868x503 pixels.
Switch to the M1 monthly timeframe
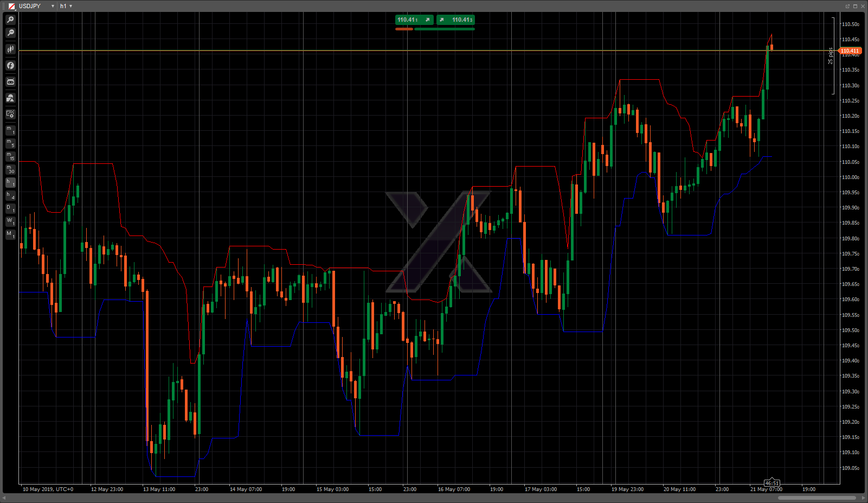[10, 234]
